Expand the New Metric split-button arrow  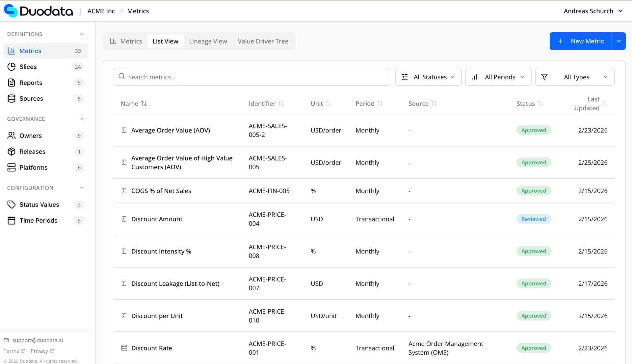point(619,41)
